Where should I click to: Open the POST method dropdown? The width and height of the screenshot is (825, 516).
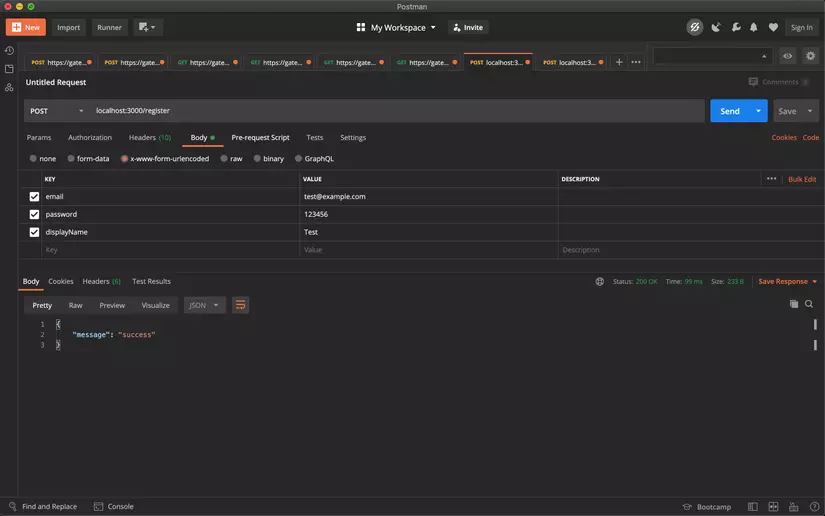pos(57,111)
